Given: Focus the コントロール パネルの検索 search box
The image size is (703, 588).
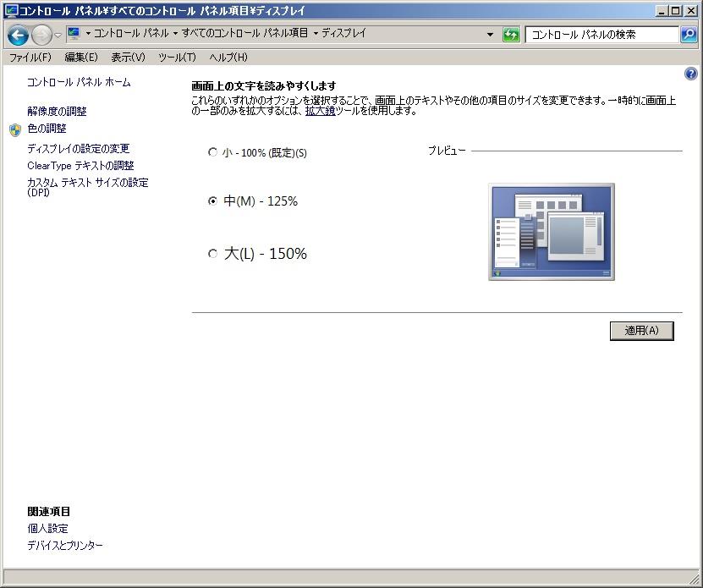Looking at the screenshot, I should (x=601, y=35).
